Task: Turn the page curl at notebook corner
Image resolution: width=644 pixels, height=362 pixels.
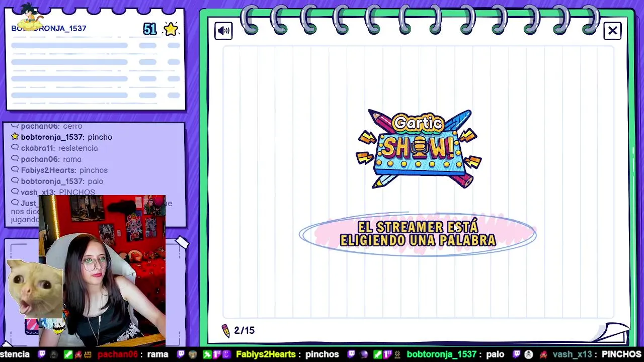Action: pyautogui.click(x=612, y=332)
